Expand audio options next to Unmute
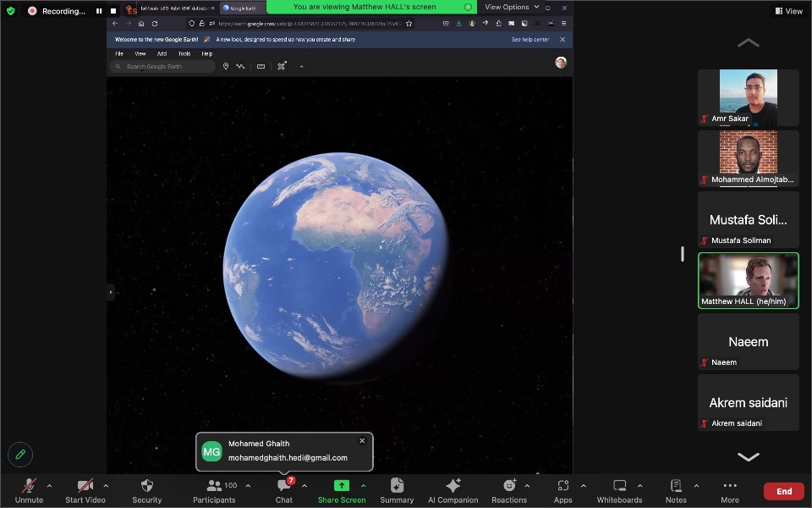The image size is (812, 508). 49,486
